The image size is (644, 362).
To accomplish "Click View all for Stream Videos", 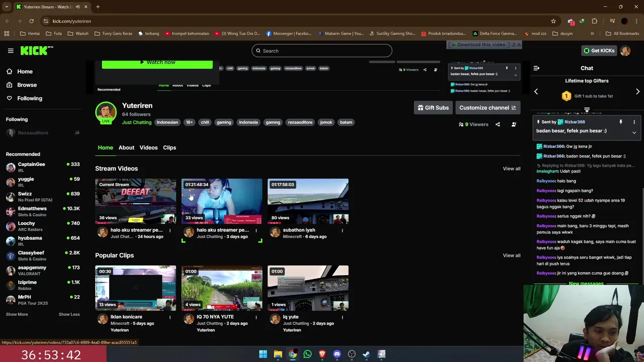I will 512,168.
